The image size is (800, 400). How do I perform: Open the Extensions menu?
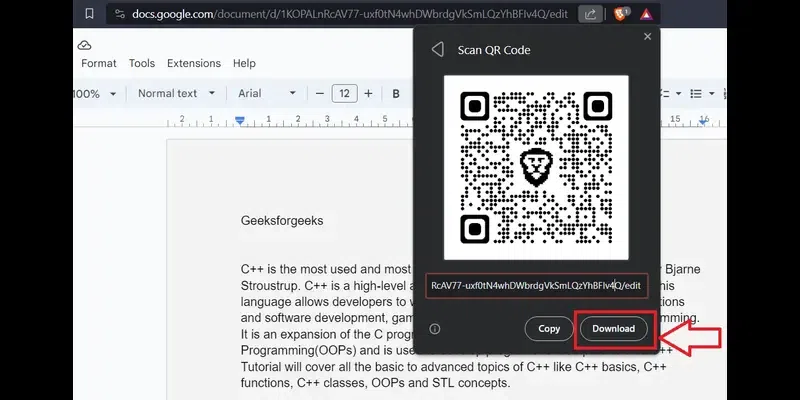(194, 63)
